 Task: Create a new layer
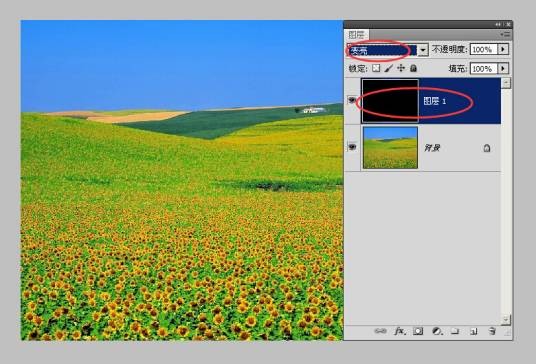click(473, 331)
